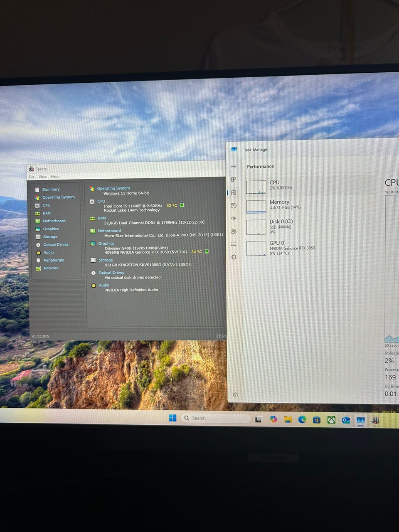Open the App history icon in Task Manager

(x=234, y=206)
